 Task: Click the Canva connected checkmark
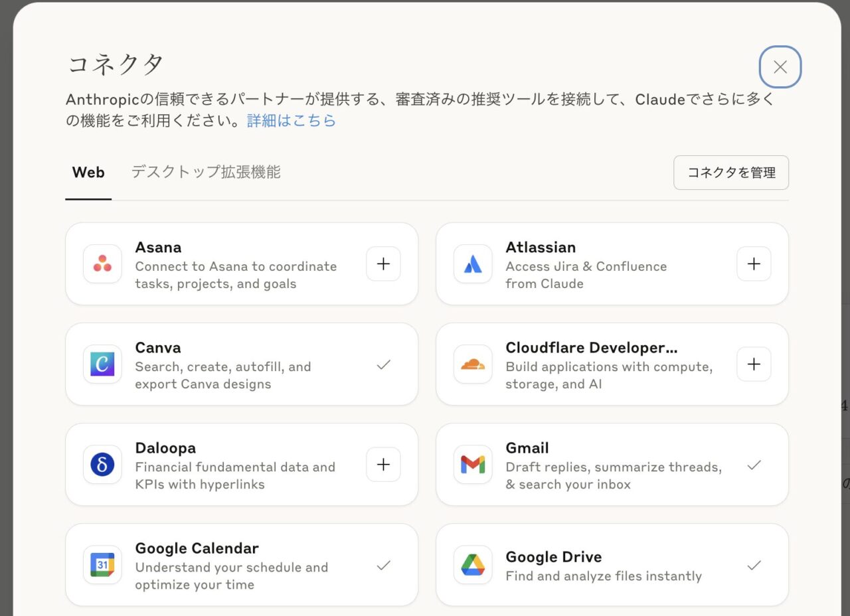pyautogui.click(x=383, y=364)
